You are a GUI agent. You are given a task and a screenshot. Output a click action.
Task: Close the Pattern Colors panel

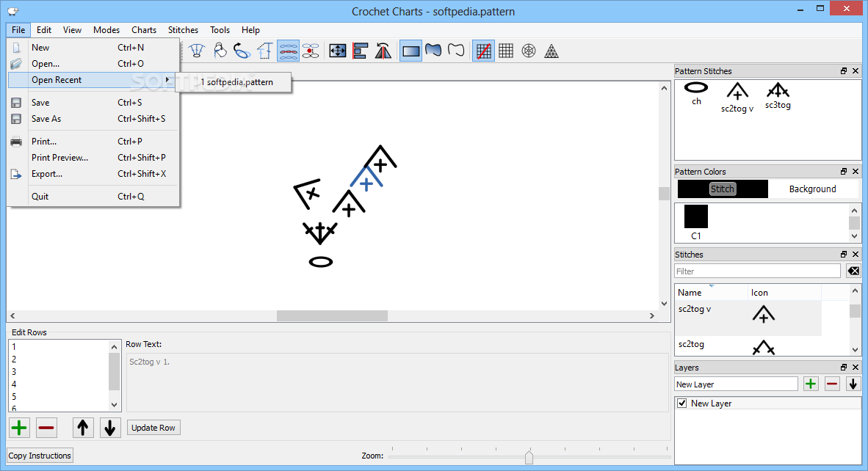[x=856, y=172]
